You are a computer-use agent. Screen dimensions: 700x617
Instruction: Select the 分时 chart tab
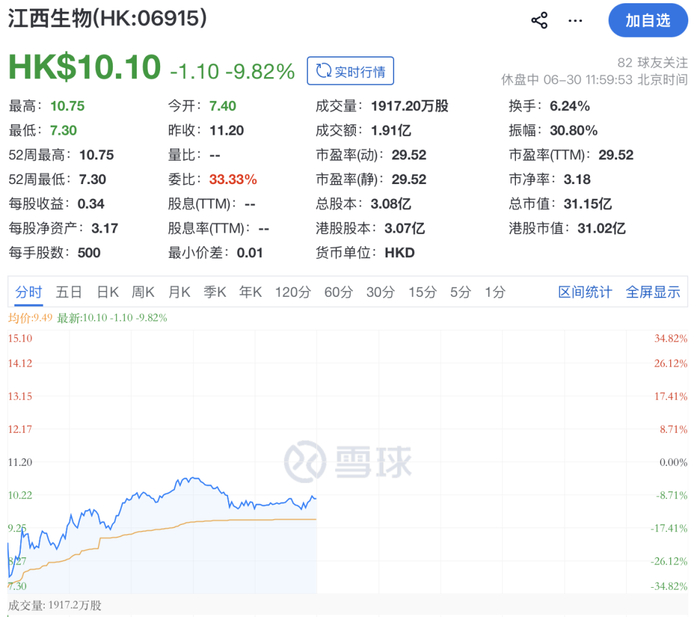tap(29, 292)
